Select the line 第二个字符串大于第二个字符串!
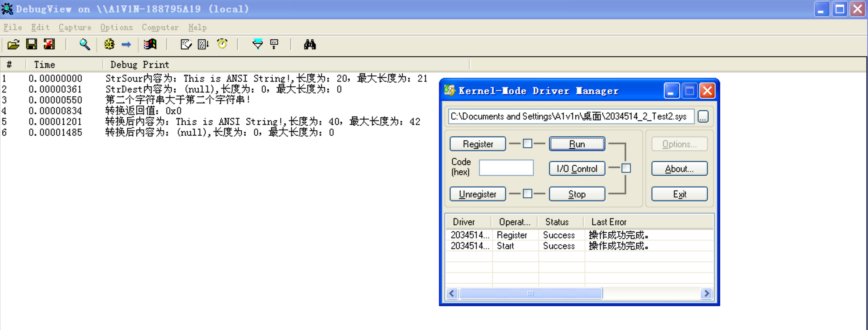Viewport: 868px width, 330px height. click(x=178, y=100)
